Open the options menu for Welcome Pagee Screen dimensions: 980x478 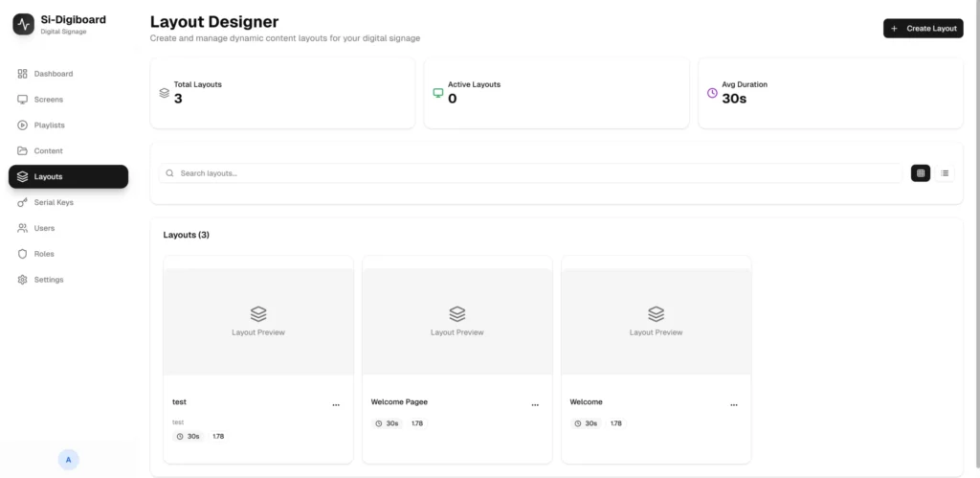[x=535, y=405]
